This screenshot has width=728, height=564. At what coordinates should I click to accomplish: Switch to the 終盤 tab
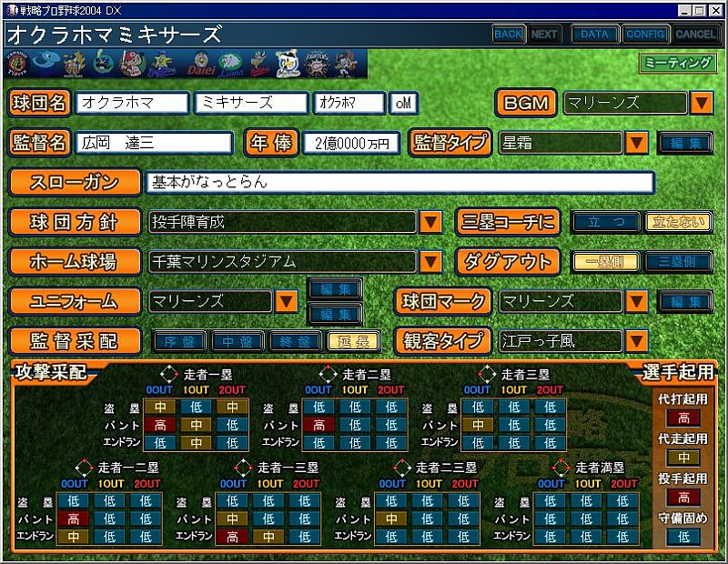[x=295, y=342]
